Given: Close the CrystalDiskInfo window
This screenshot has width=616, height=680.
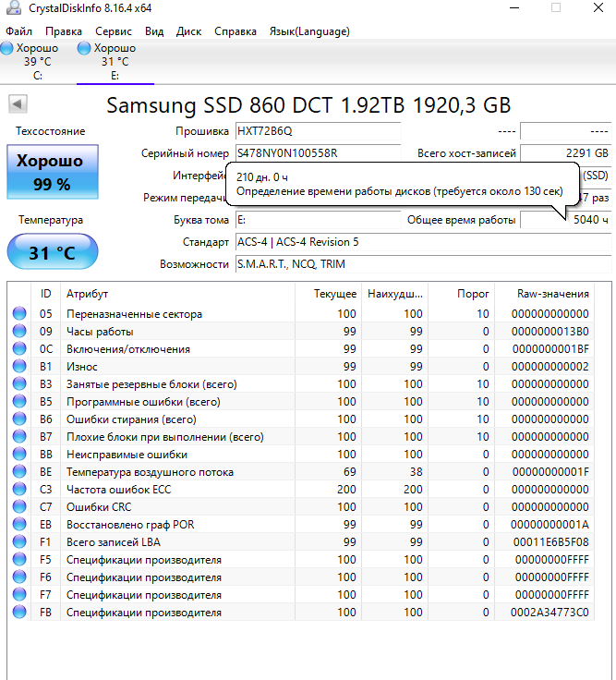Looking at the screenshot, I should click(x=598, y=7).
